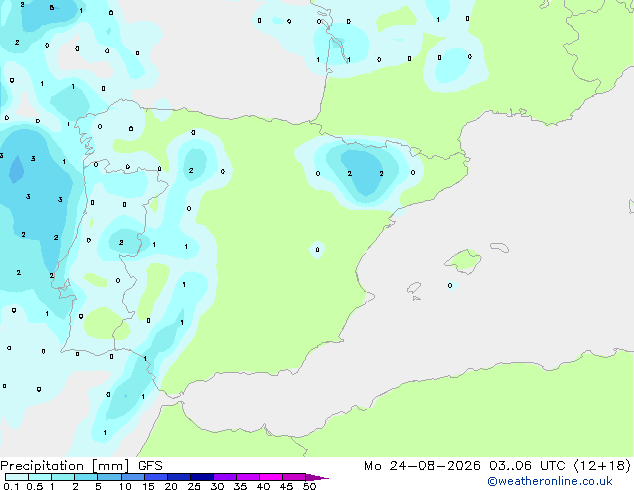Click the 0.1–0.5 mm legend color swatch
Viewport: 634px width, 490px height.
17,477
